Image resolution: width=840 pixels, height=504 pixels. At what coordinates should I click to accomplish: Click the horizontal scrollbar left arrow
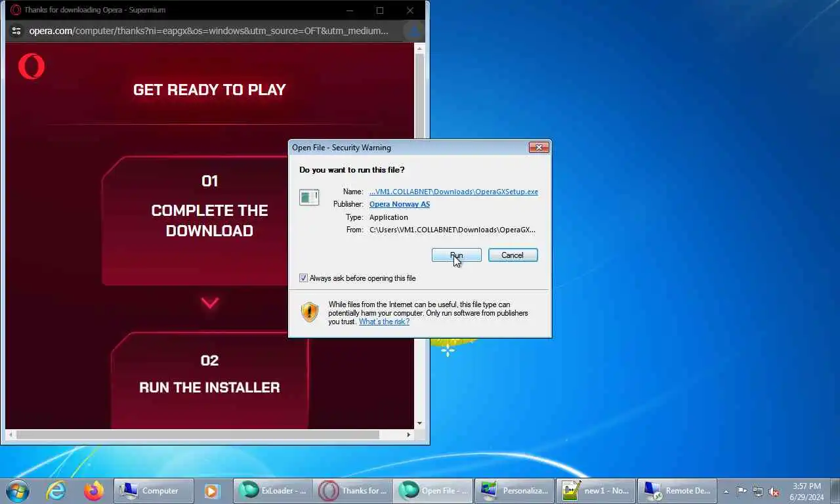10,434
